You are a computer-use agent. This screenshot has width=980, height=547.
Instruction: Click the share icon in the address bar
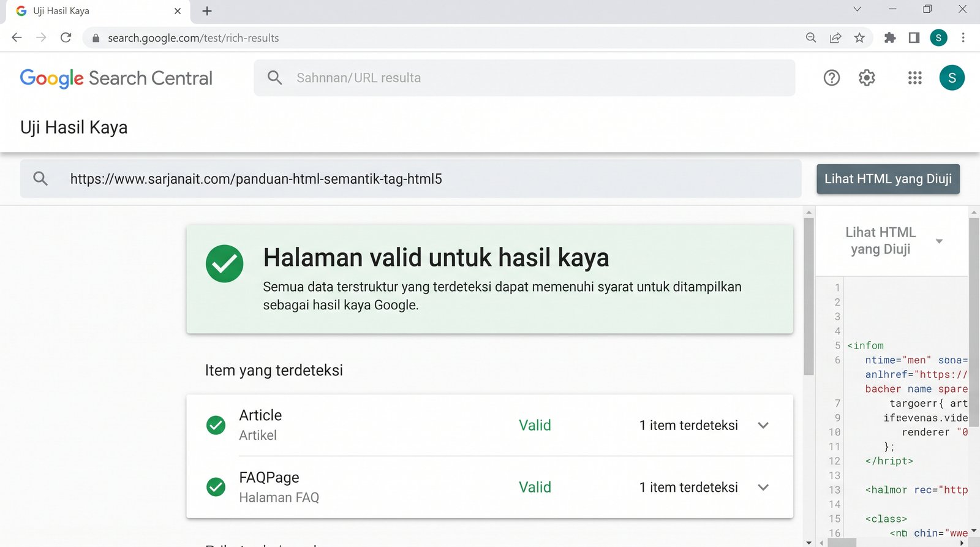coord(835,38)
